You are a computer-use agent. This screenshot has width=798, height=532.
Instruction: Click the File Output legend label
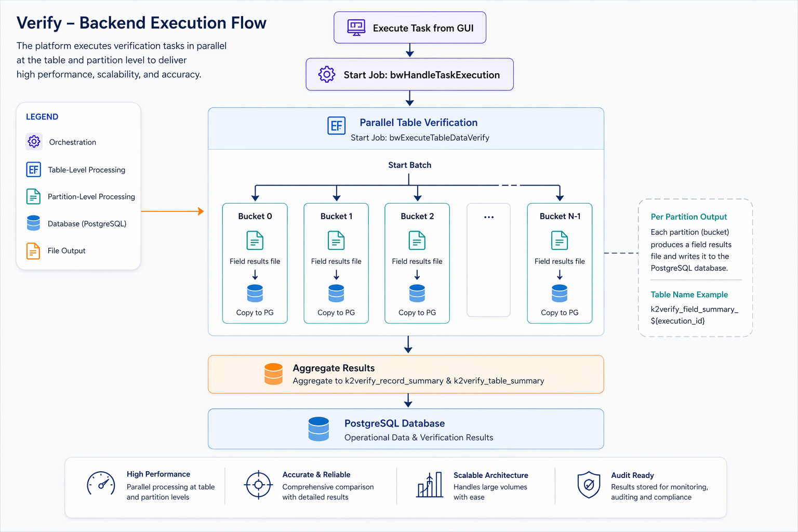coord(66,251)
